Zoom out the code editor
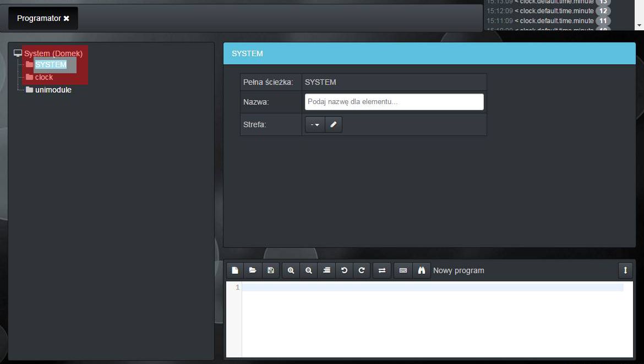Viewport: 644px width, 364px height. click(309, 270)
